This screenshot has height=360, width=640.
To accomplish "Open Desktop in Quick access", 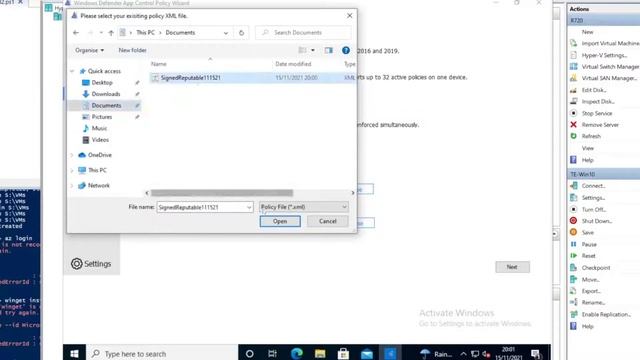I will point(102,82).
